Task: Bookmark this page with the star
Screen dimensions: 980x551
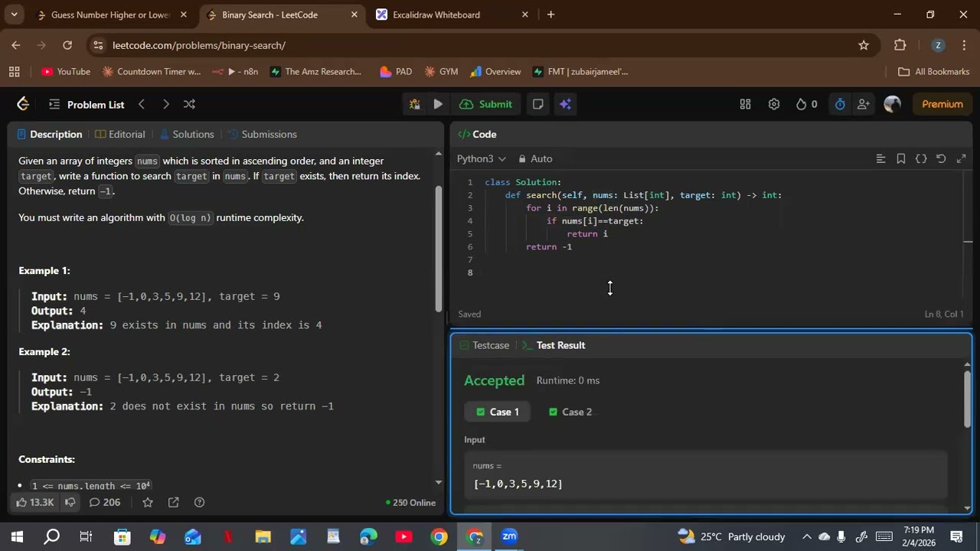Action: click(864, 45)
